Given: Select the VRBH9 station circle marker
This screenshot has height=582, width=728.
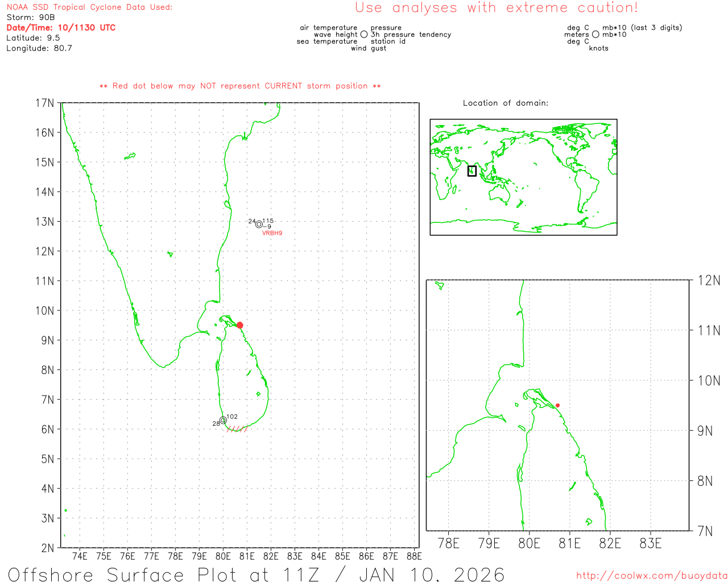Looking at the screenshot, I should pyautogui.click(x=259, y=224).
